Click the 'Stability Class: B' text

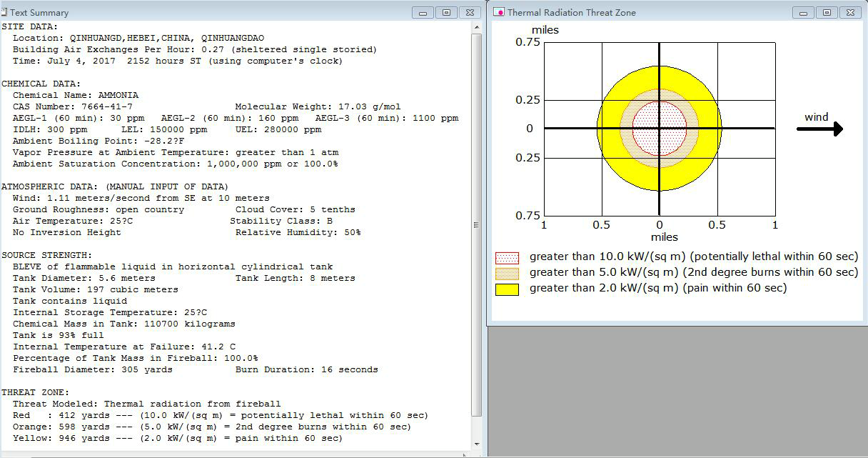[x=281, y=221]
